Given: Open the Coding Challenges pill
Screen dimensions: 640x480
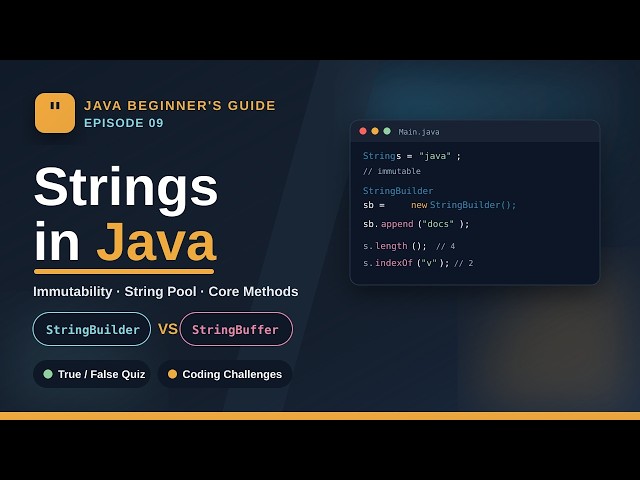Looking at the screenshot, I should 225,374.
